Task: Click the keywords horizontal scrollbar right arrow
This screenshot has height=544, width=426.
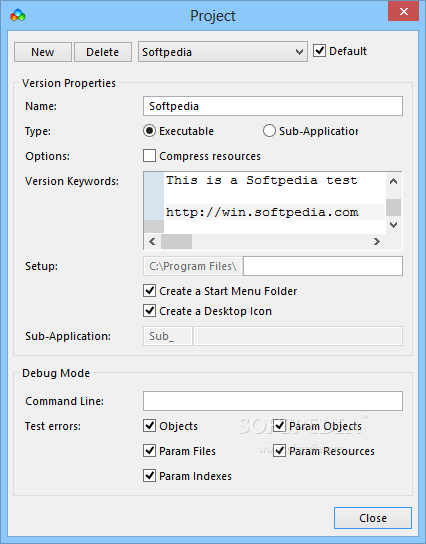Action: click(x=377, y=241)
